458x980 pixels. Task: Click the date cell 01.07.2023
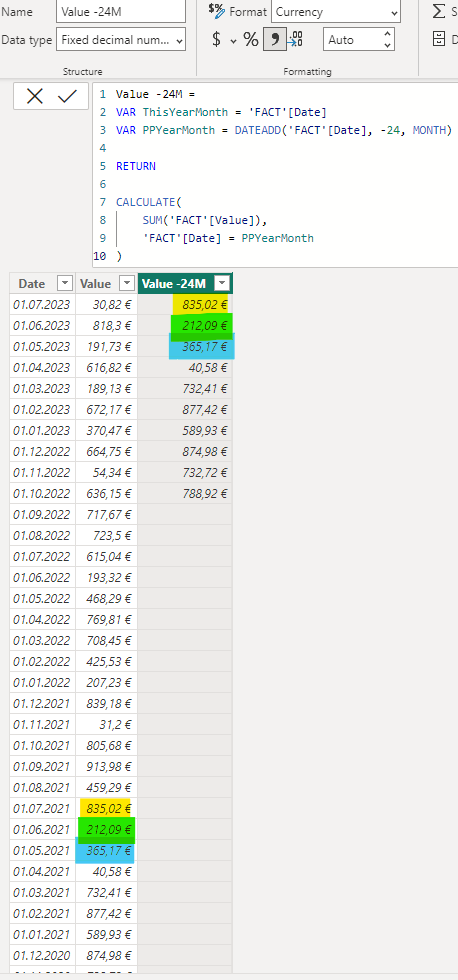point(42,305)
